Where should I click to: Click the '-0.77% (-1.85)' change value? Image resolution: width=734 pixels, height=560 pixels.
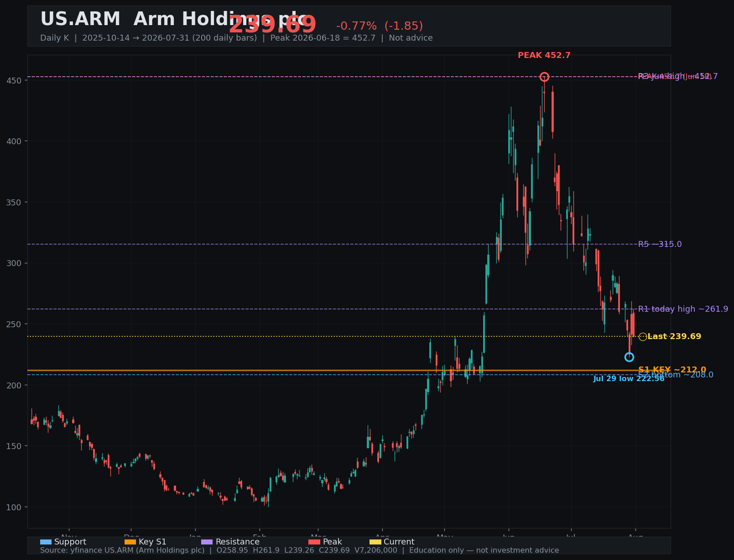(380, 26)
